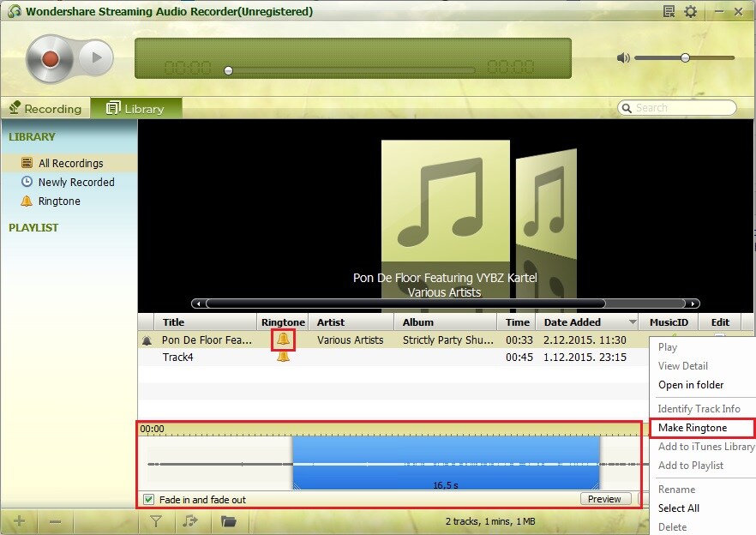Click the speaker volume icon

point(623,58)
